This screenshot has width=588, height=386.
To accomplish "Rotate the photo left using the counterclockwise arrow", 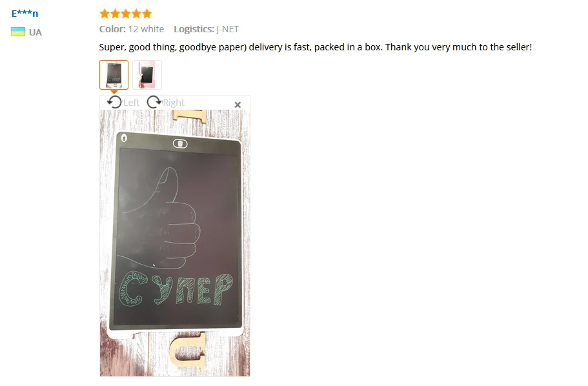I will (115, 102).
